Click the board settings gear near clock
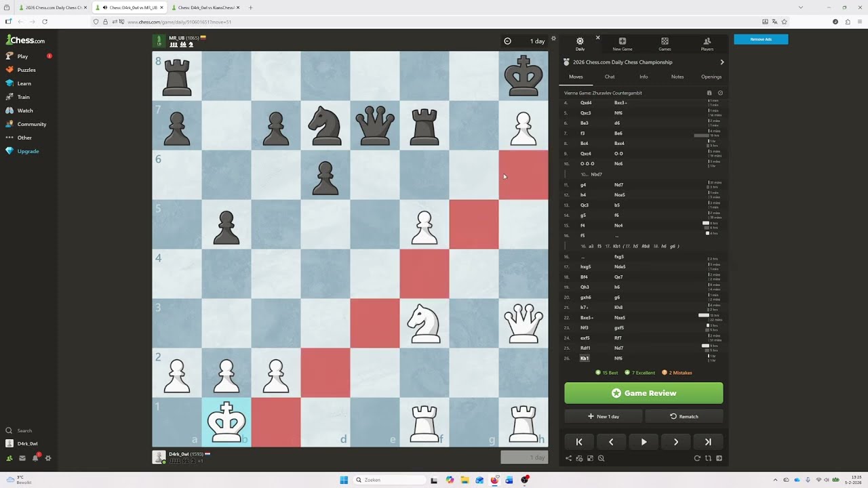 (x=553, y=39)
